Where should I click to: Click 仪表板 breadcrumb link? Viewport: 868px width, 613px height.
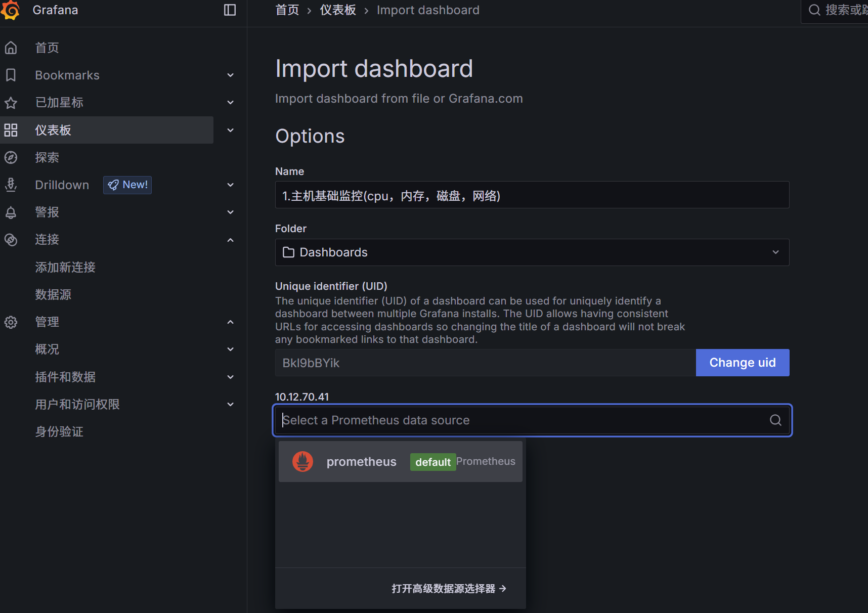point(338,10)
